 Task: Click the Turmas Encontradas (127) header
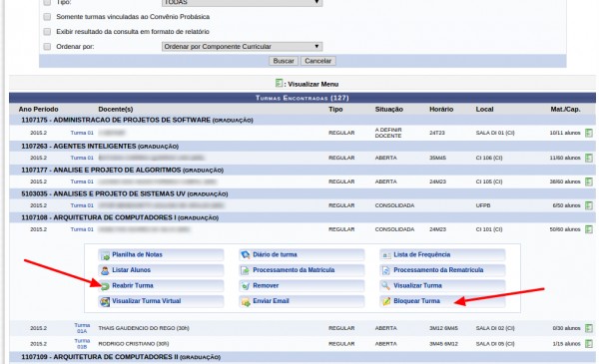(302, 98)
